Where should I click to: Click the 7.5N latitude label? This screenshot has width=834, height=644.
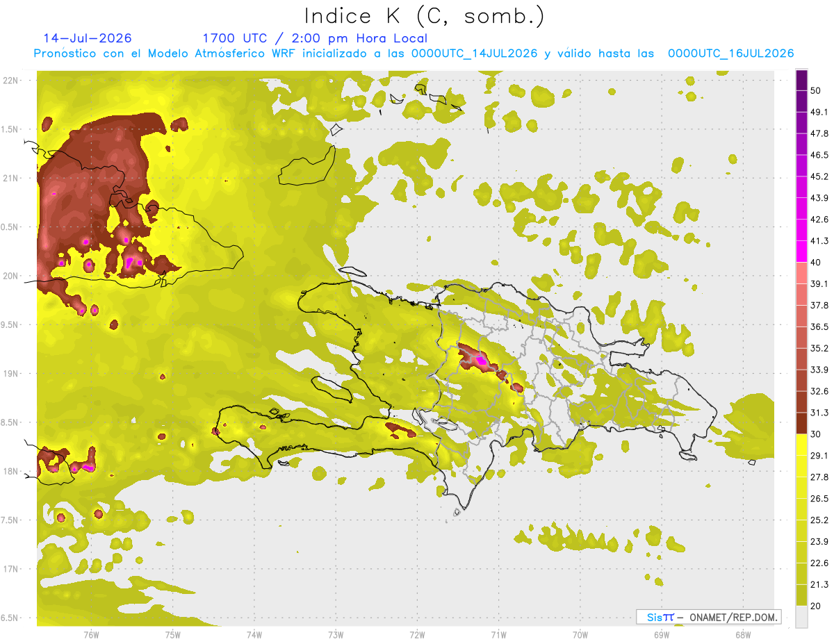point(10,520)
